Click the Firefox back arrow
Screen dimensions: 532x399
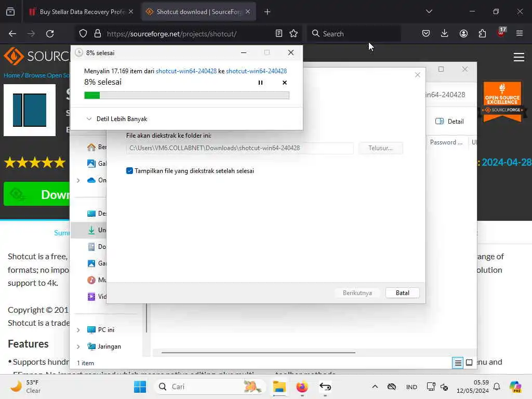(12, 34)
